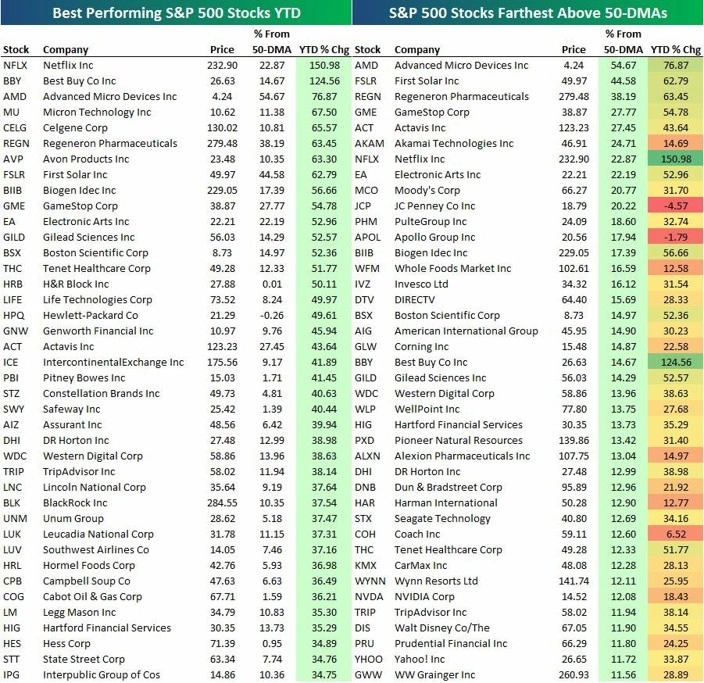The height and width of the screenshot is (683, 704).
Task: Select 'DIRECTV' company entry
Action: pyautogui.click(x=414, y=300)
